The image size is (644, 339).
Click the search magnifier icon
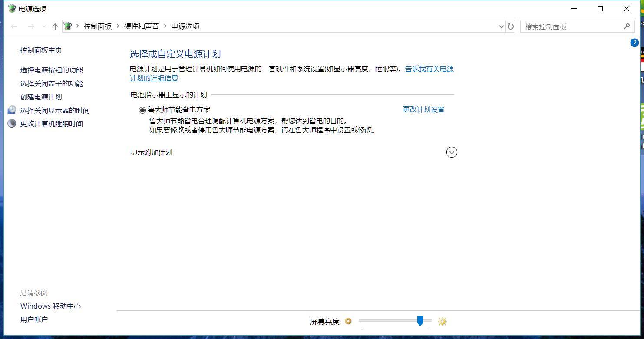click(627, 26)
